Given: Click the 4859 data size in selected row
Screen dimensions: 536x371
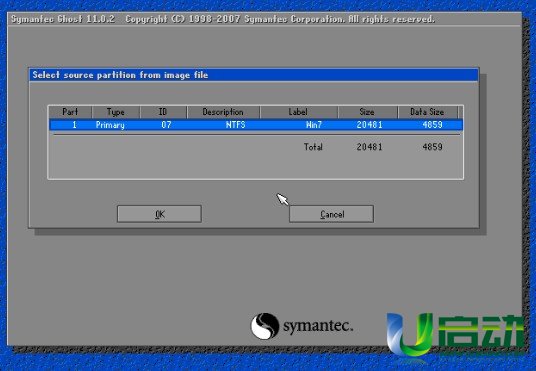Looking at the screenshot, I should click(432, 125).
